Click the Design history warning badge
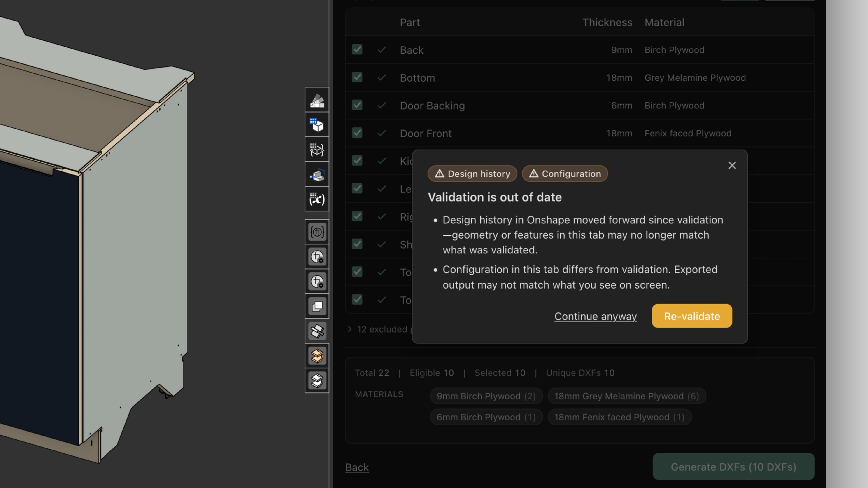 472,174
